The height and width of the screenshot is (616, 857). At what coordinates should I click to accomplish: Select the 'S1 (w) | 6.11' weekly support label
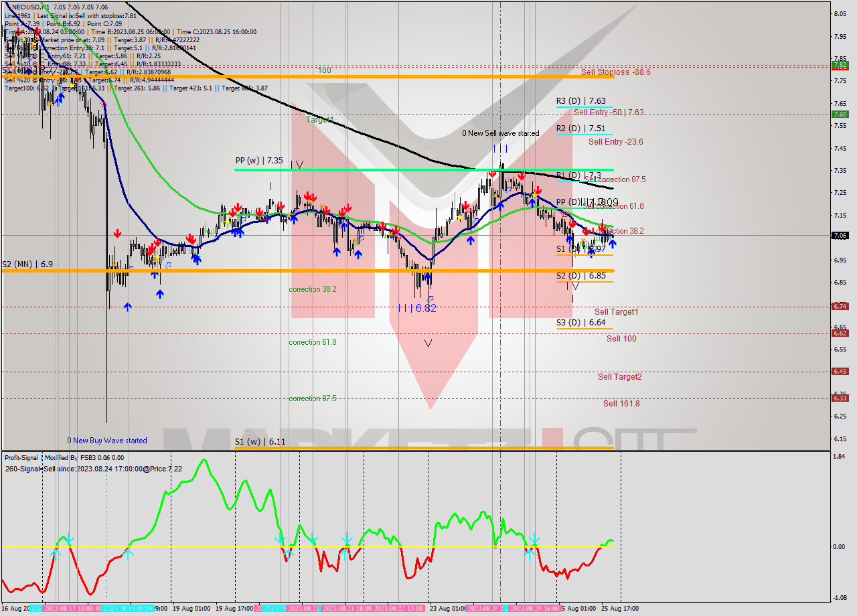point(260,442)
